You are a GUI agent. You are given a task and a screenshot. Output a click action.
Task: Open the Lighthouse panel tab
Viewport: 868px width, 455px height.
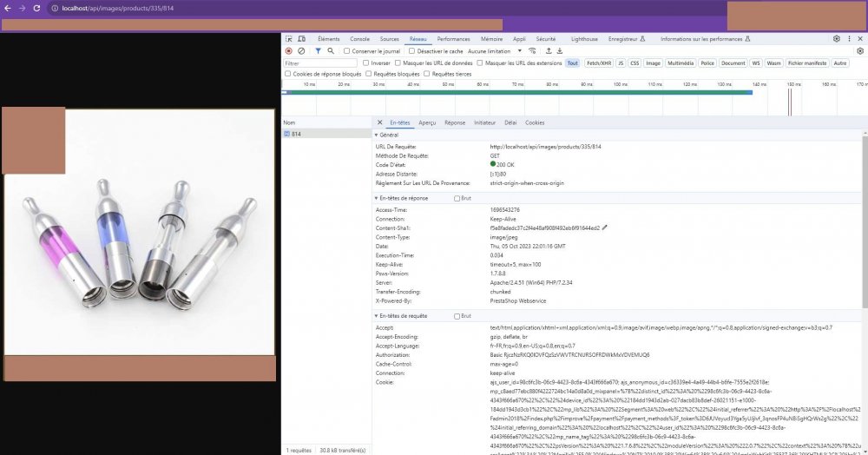(584, 39)
